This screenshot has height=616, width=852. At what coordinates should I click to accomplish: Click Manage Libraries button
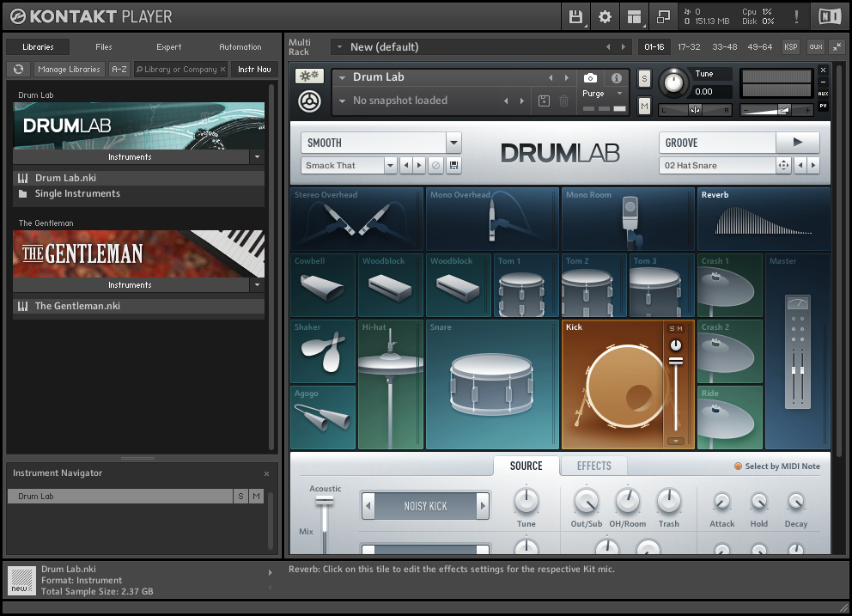click(x=69, y=69)
